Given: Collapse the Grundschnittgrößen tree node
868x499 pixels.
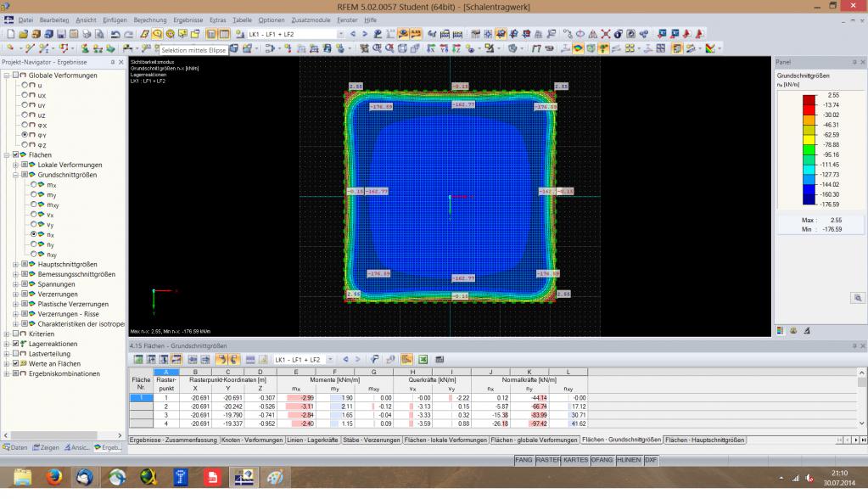Looking at the screenshot, I should [15, 175].
